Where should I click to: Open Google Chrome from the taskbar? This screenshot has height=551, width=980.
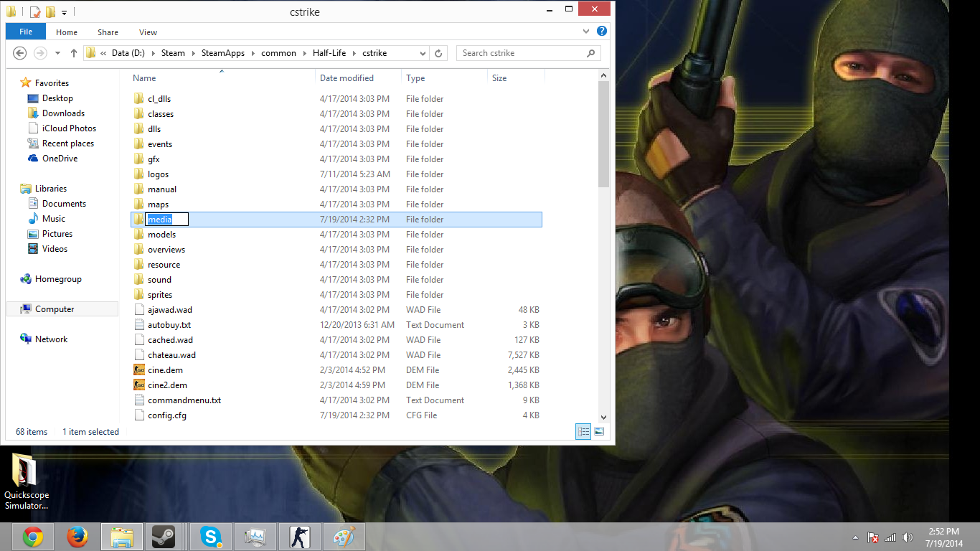[32, 537]
